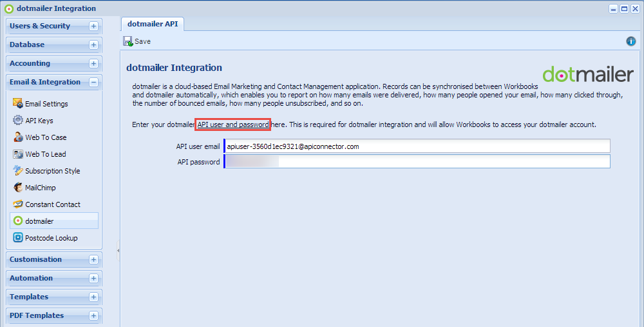Expand the Database section

tap(93, 45)
